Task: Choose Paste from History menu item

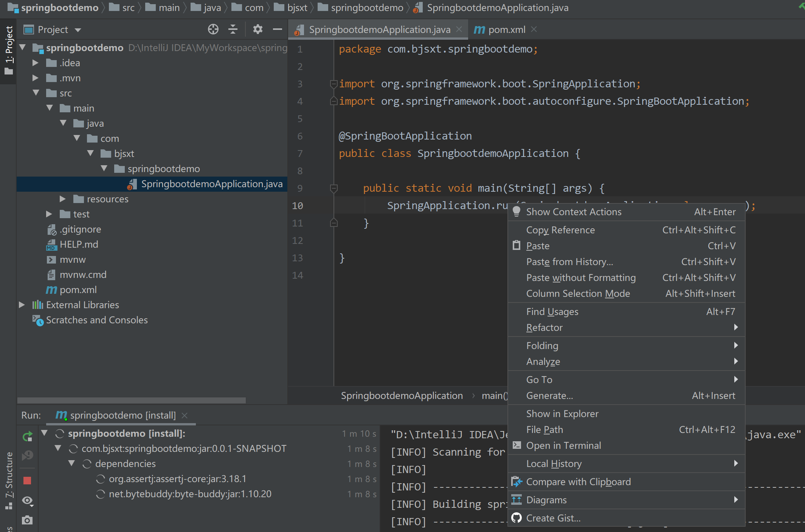Action: point(626,262)
